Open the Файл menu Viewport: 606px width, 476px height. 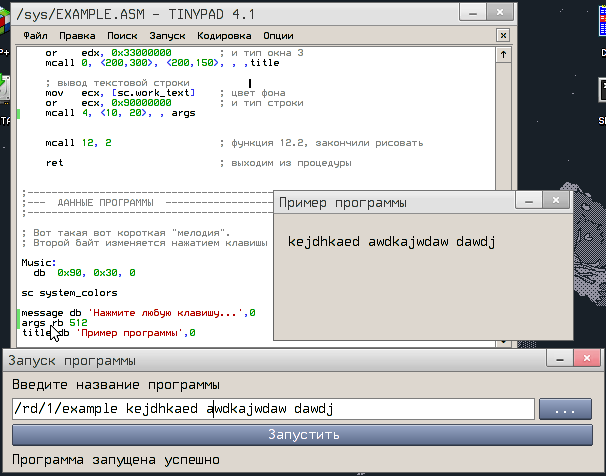point(35,34)
